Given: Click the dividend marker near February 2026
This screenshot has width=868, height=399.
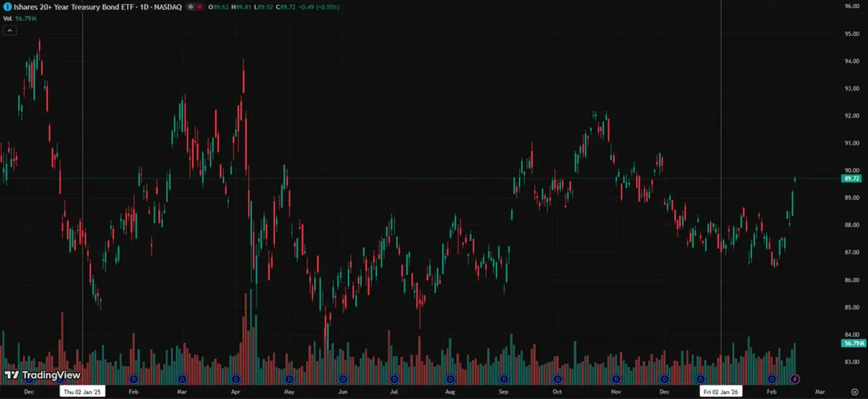Looking at the screenshot, I should (771, 379).
